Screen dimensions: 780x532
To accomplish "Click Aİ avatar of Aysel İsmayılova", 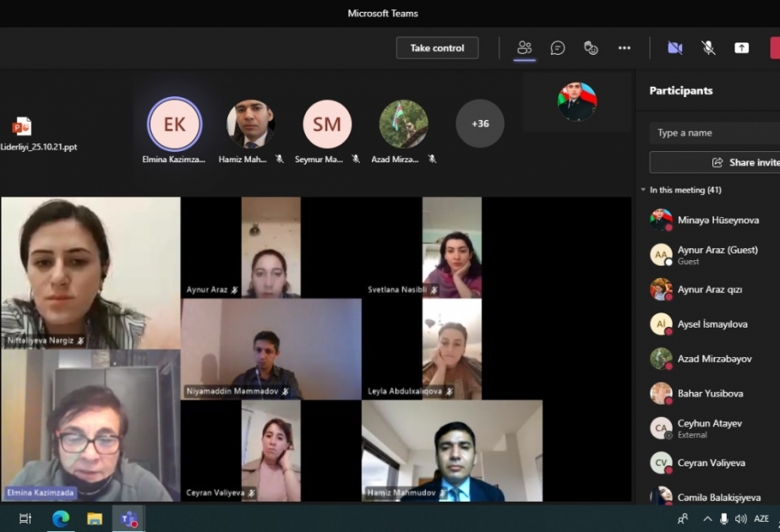I will [661, 324].
